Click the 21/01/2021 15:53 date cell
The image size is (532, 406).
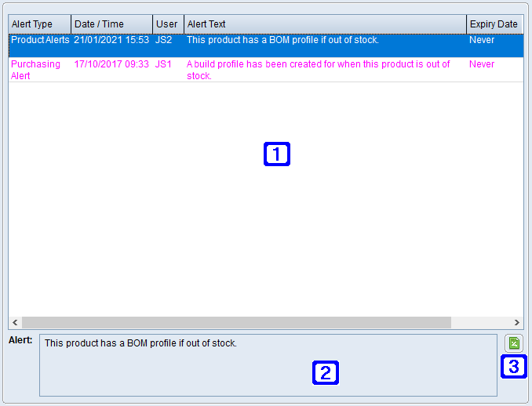click(x=111, y=40)
